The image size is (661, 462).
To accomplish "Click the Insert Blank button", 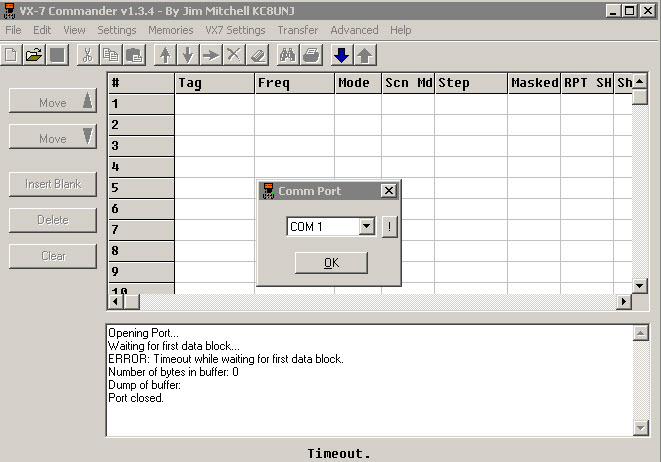I will (x=53, y=184).
